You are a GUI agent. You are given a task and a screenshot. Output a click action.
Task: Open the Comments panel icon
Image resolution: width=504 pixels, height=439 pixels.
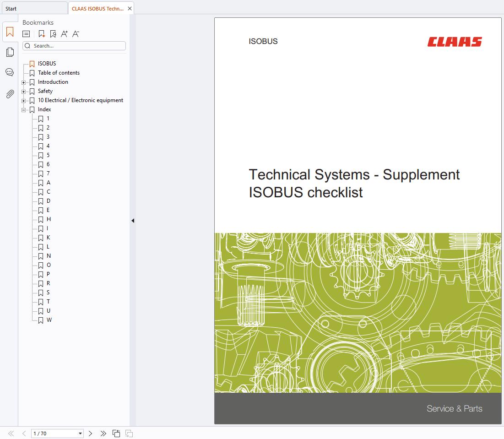(10, 72)
